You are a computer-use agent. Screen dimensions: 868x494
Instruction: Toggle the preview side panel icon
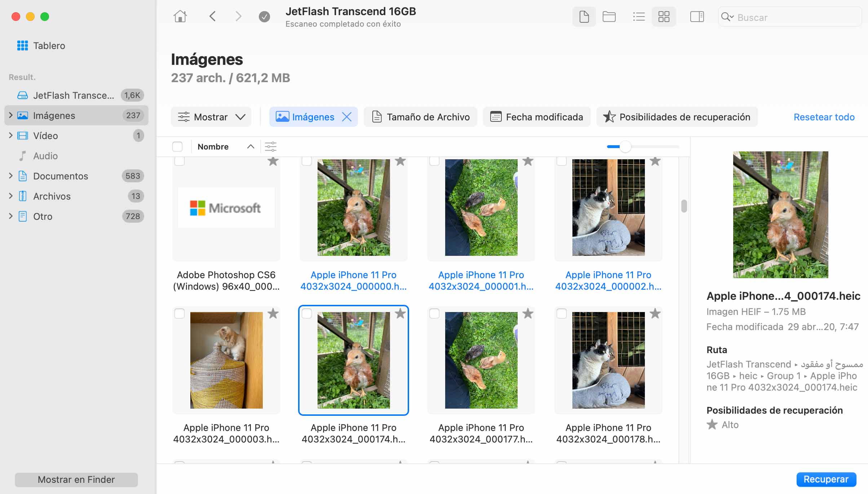697,17
